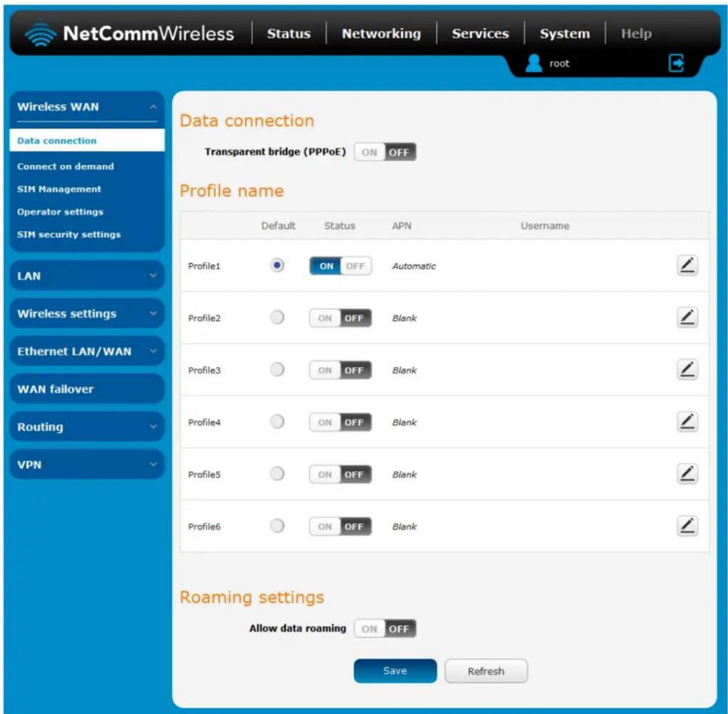This screenshot has height=714, width=728.
Task: Select Profile1 default radio button
Action: point(277,265)
